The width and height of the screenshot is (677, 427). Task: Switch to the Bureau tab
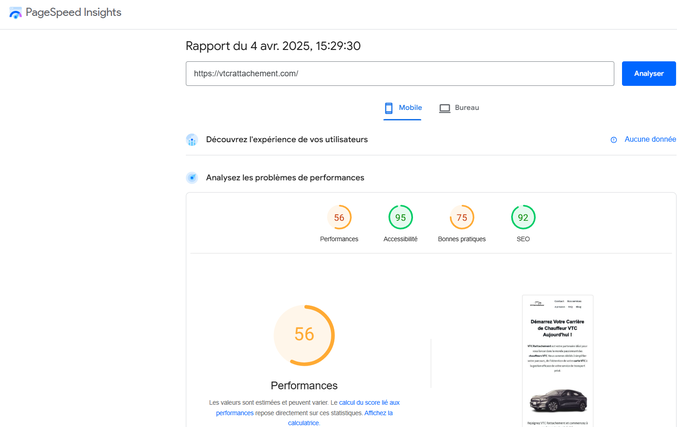coord(459,108)
